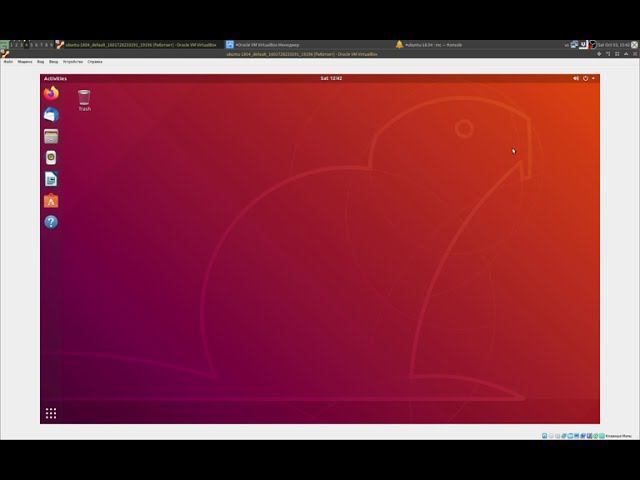Click the power icon in Ubuntu top bar
The image size is (640, 480).
585,78
